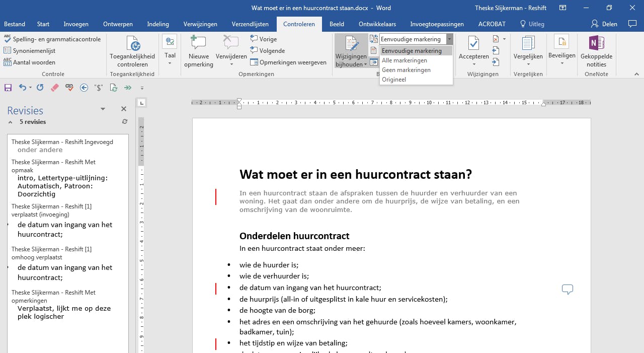
Task: Close the Revisies pane
Action: coord(124,109)
